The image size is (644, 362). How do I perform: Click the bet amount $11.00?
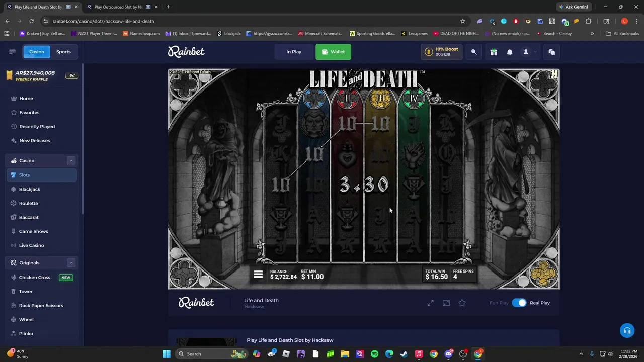tap(312, 277)
